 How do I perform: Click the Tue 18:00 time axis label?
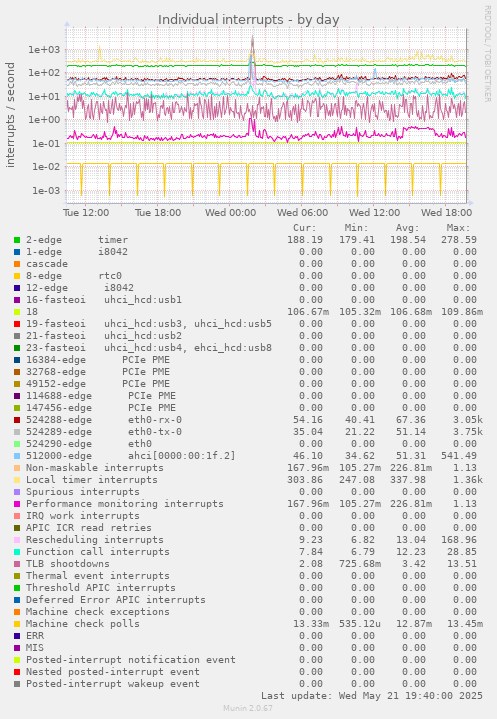(158, 213)
